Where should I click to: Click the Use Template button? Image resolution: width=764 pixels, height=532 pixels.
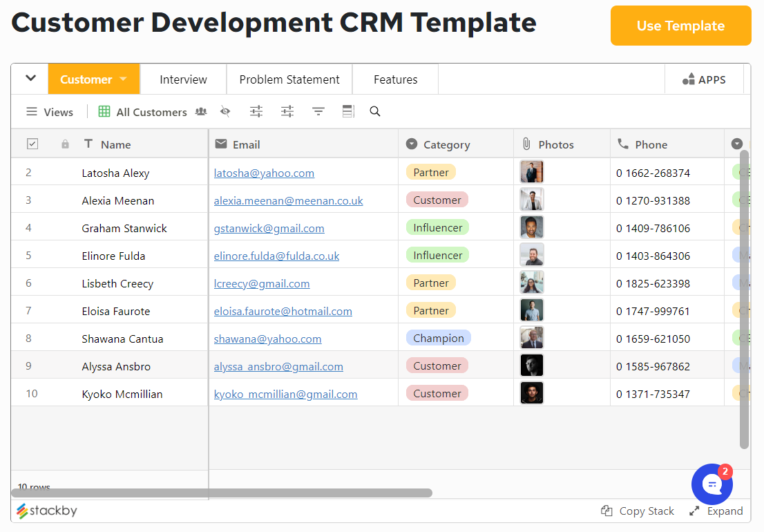[680, 26]
